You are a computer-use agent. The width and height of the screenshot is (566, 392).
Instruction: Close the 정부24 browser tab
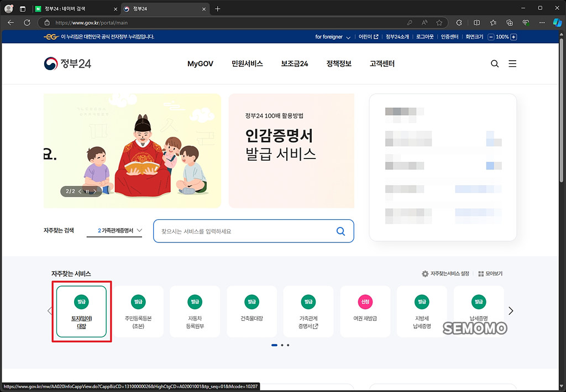(x=203, y=9)
